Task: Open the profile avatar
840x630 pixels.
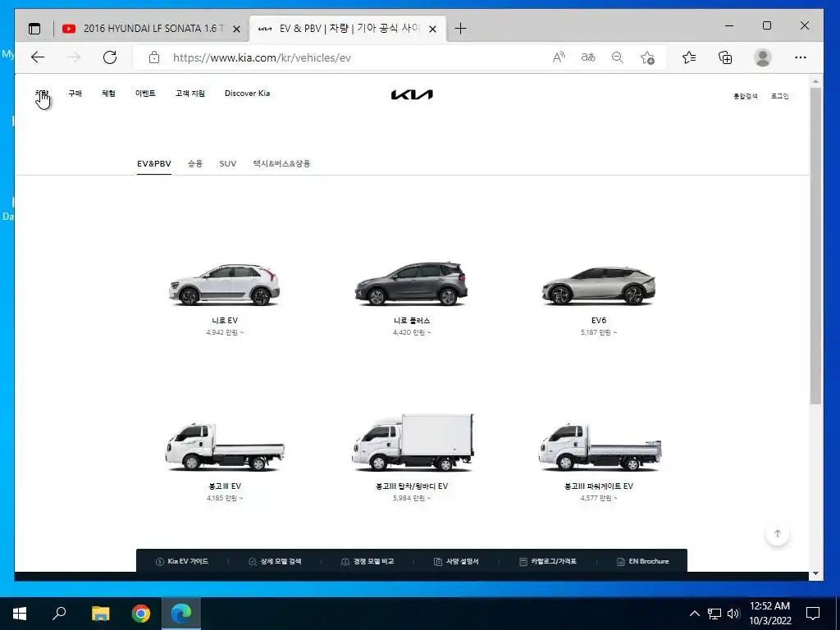Action: [x=762, y=57]
